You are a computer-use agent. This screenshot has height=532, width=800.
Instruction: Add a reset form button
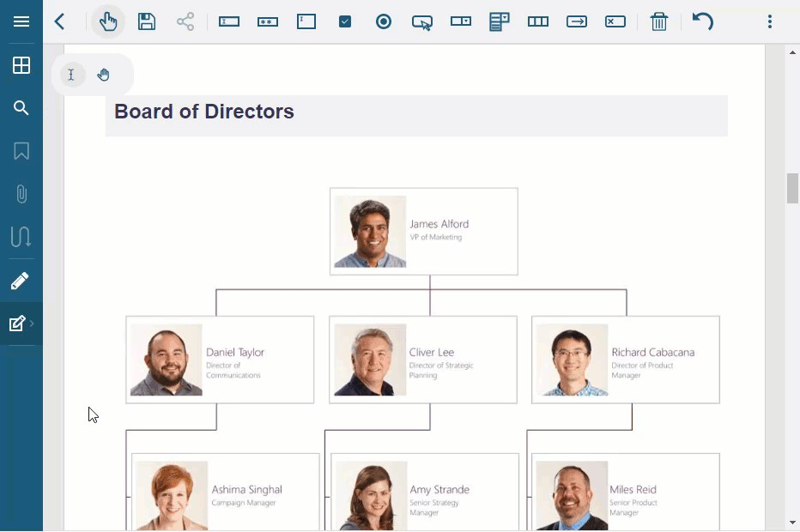615,21
